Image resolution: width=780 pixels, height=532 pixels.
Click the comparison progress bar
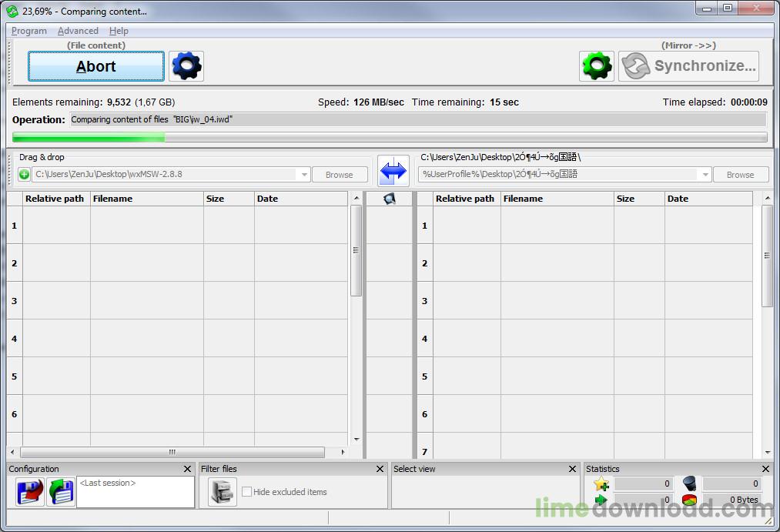(390, 137)
